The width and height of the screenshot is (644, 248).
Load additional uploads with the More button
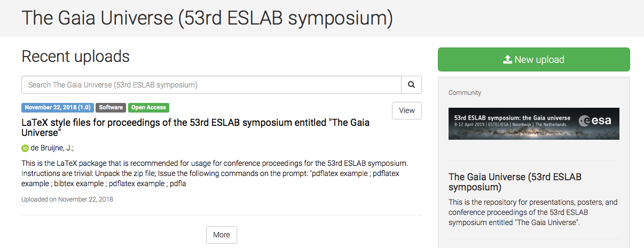[222, 235]
